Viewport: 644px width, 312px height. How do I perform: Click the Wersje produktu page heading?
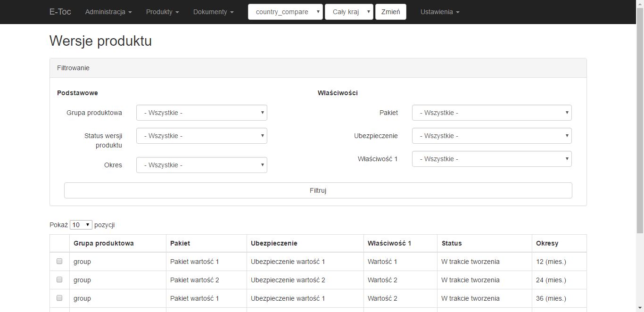point(100,41)
